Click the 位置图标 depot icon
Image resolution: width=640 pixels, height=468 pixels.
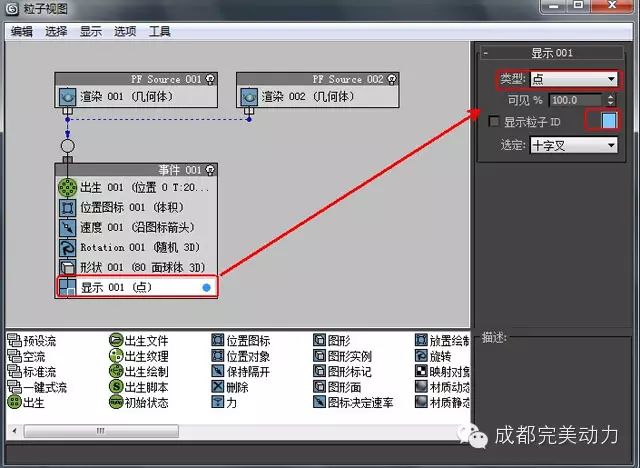[218, 340]
